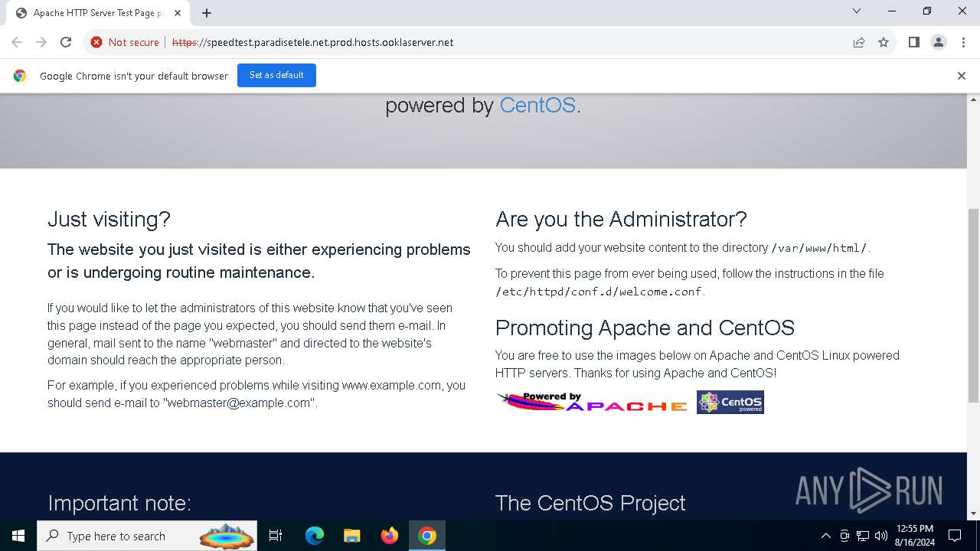Select the /var/www/html/ path text

pyautogui.click(x=819, y=248)
